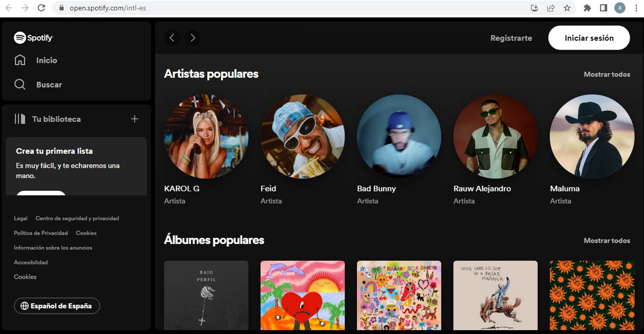
Task: Open browser extensions puzzle icon
Action: point(587,8)
